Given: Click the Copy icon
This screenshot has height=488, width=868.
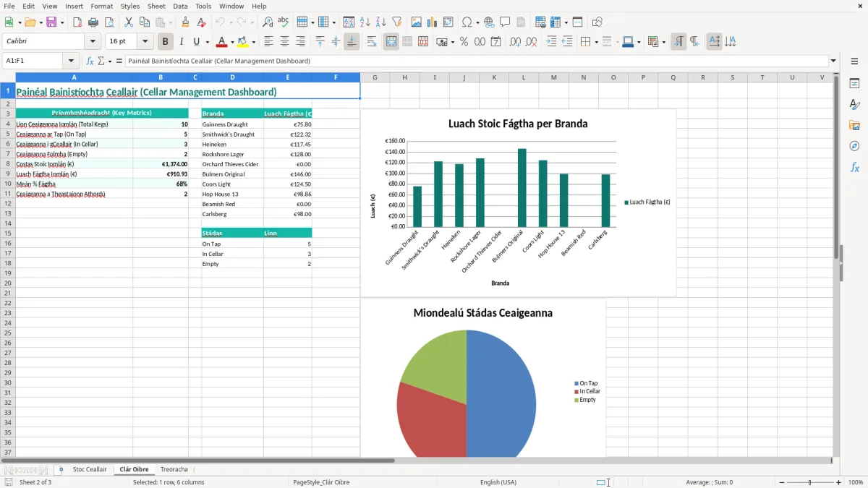Looking at the screenshot, I should pyautogui.click(x=145, y=22).
